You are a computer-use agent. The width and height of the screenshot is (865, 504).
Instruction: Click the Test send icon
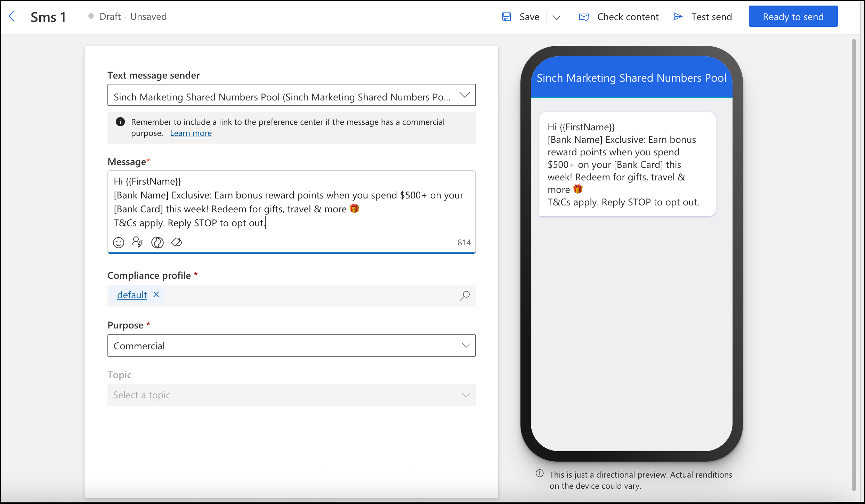point(677,16)
